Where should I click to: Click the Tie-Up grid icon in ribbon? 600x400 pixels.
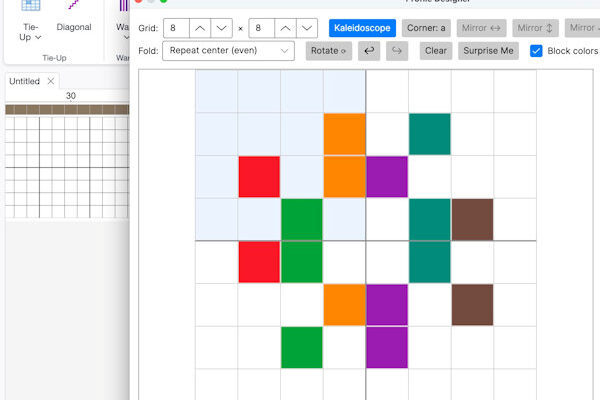tap(31, 5)
